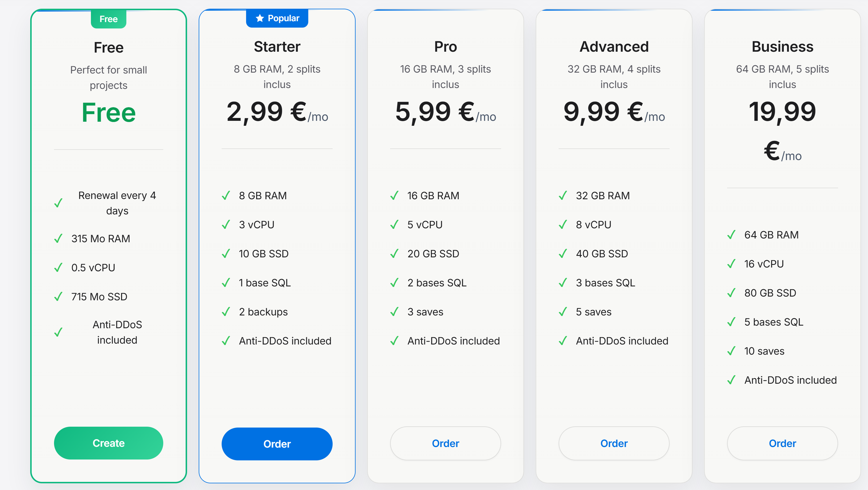Click the checkmark next to 8 GB RAM
868x490 pixels.
pos(226,195)
